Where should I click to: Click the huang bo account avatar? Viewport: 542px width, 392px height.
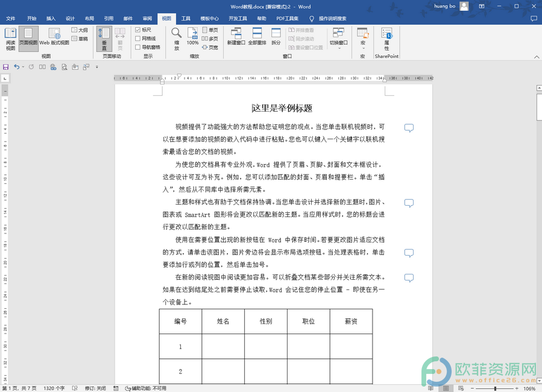[464, 6]
